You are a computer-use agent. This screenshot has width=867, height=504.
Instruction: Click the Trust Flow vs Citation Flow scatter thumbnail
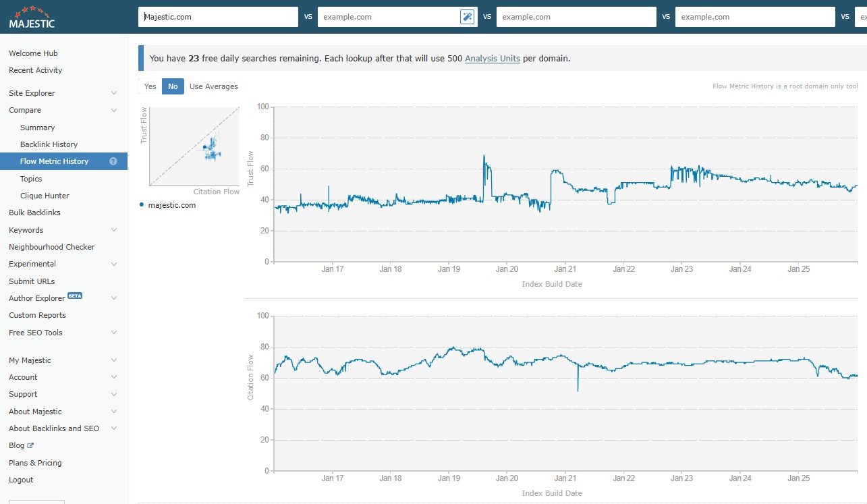(x=194, y=146)
